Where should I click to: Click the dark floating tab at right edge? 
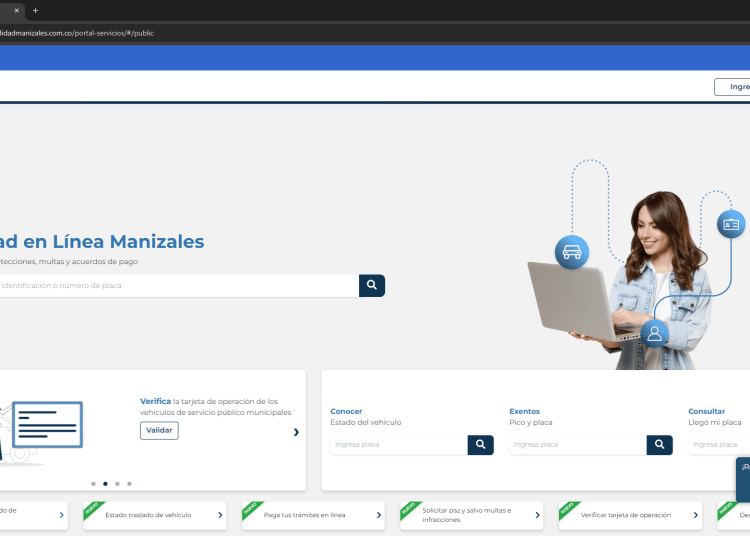[x=743, y=480]
